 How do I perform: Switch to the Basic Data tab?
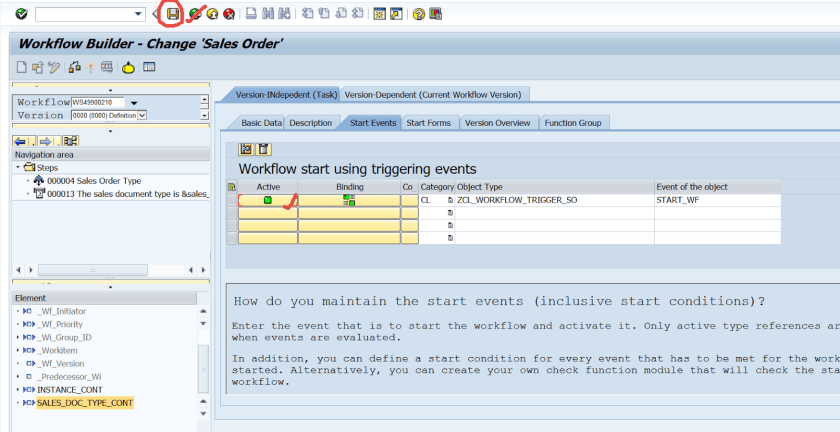261,123
